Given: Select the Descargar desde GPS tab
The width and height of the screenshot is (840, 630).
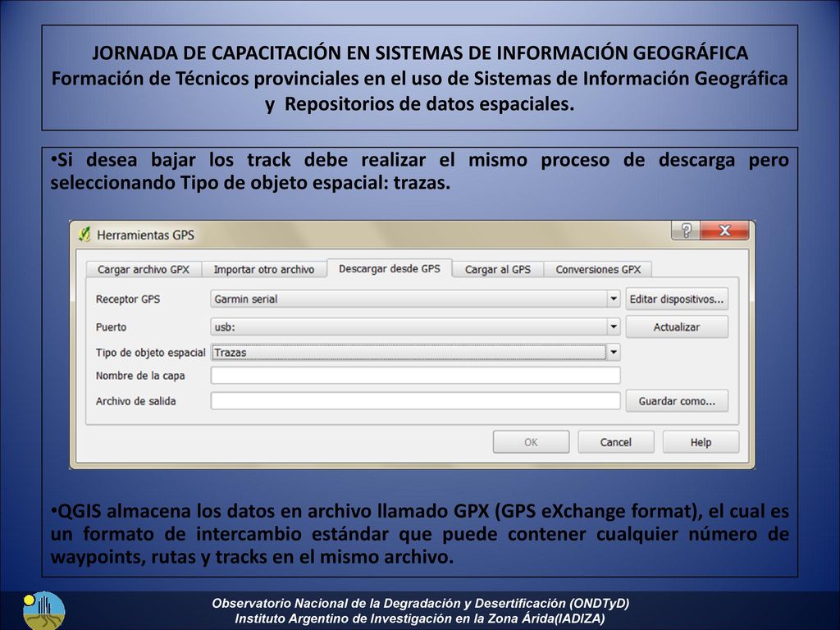Looking at the screenshot, I should [x=390, y=268].
